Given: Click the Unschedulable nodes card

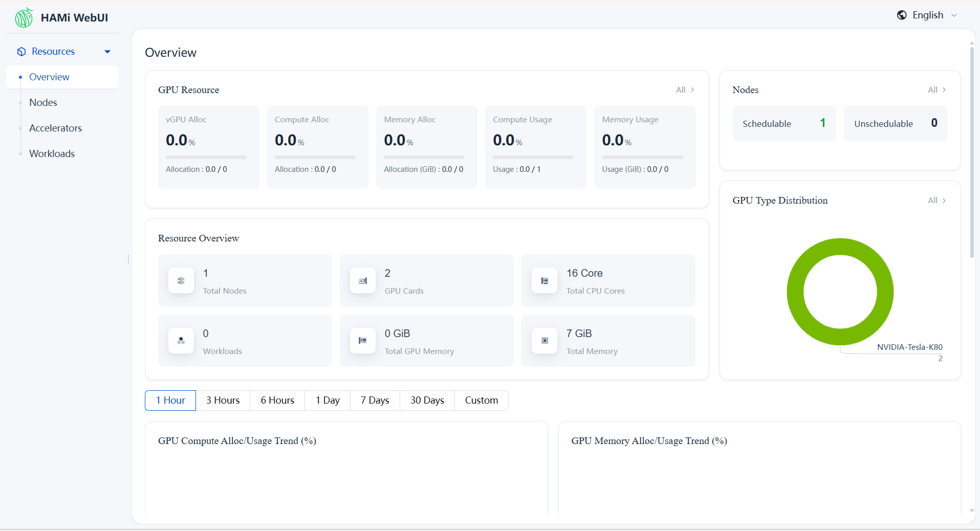Looking at the screenshot, I should point(896,123).
